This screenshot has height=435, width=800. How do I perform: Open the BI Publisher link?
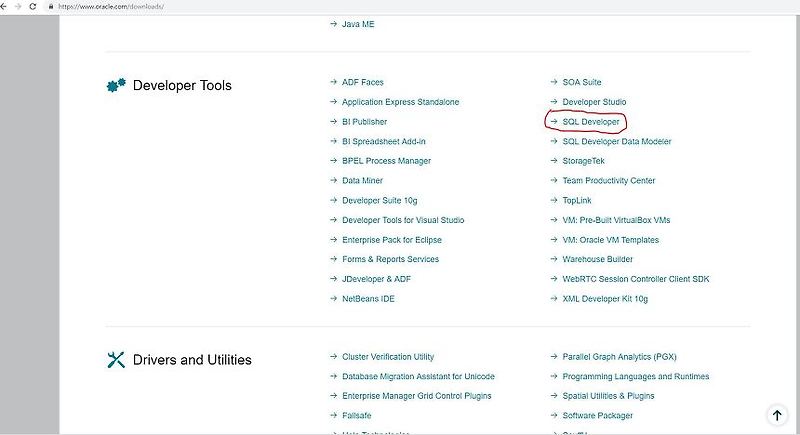(x=364, y=122)
